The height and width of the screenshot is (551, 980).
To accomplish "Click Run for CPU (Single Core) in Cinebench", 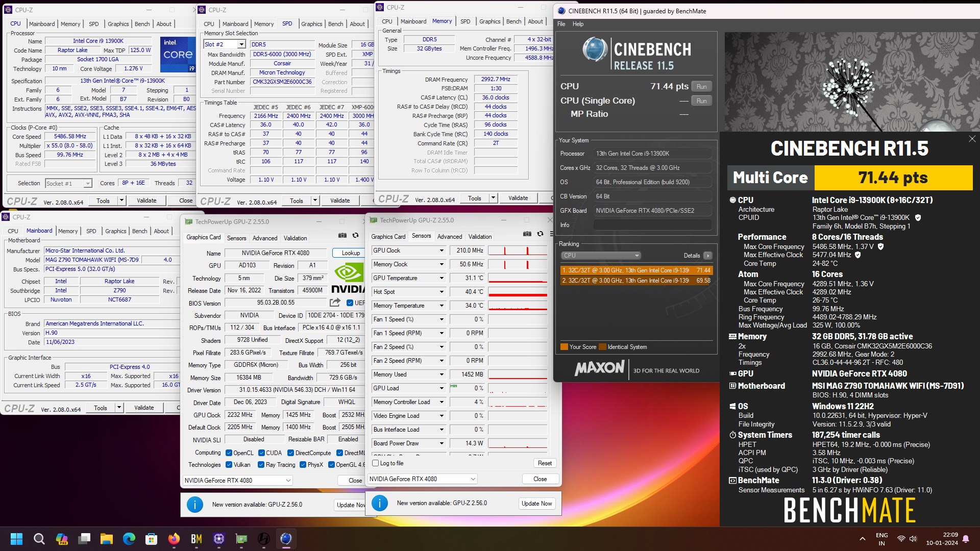I will [x=702, y=101].
